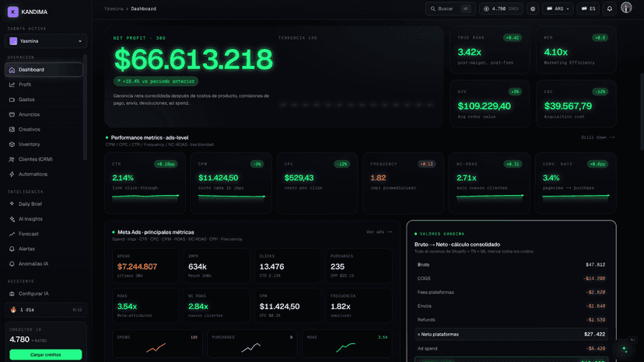Open the Profit chart icon

(12, 85)
